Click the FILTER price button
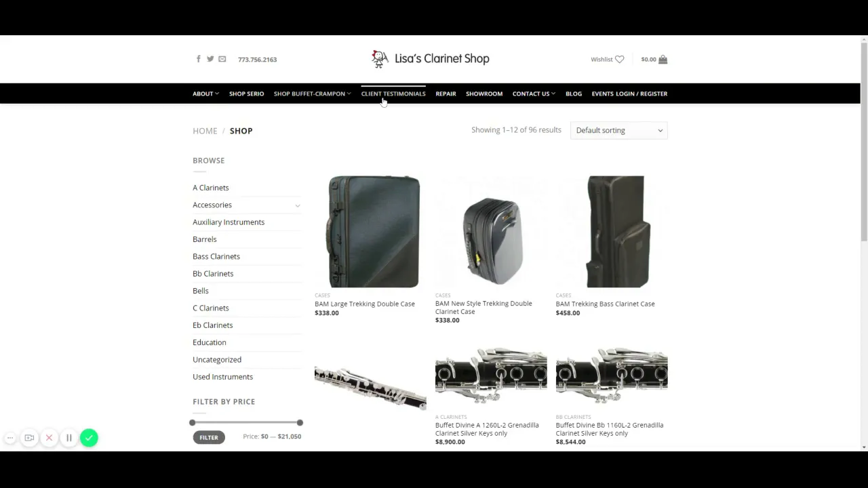 pos(209,438)
